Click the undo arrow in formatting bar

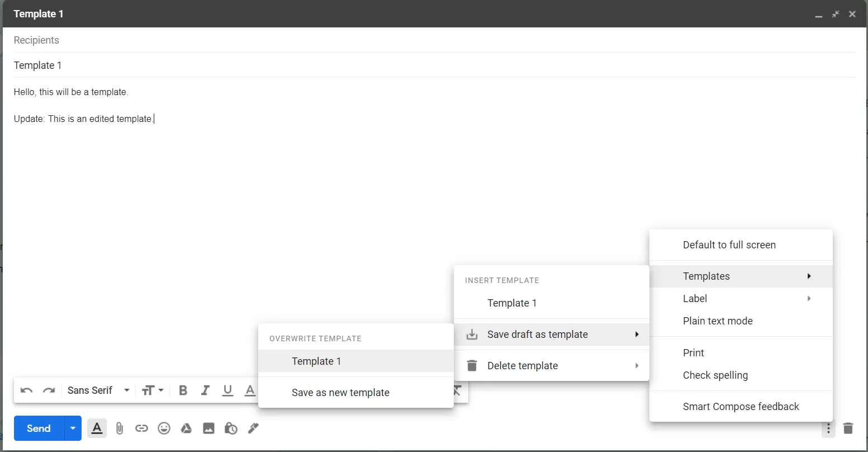[x=26, y=390]
